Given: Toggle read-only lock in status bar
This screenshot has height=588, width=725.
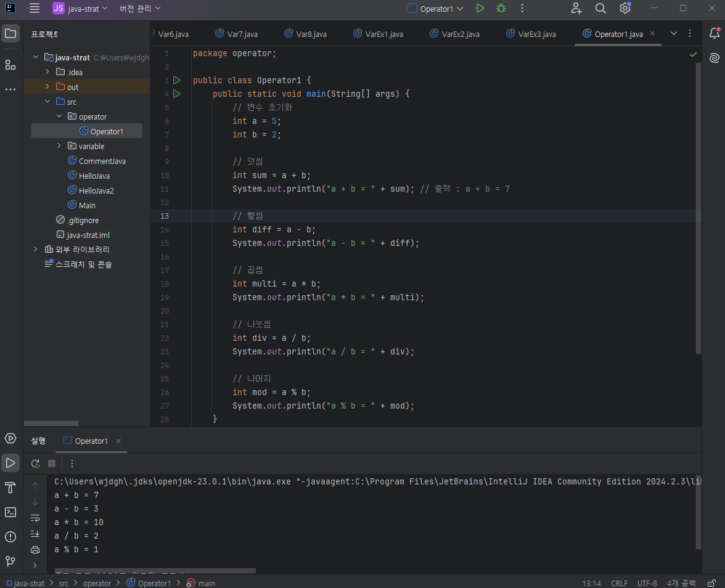Looking at the screenshot, I should point(712,583).
